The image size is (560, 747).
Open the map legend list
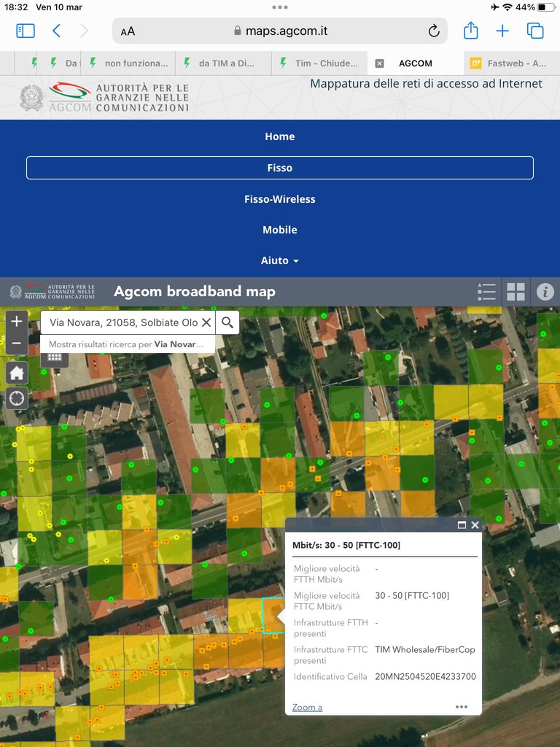click(486, 292)
